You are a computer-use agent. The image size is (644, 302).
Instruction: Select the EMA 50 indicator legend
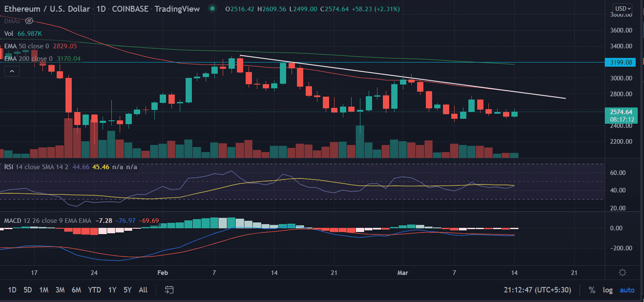28,46
